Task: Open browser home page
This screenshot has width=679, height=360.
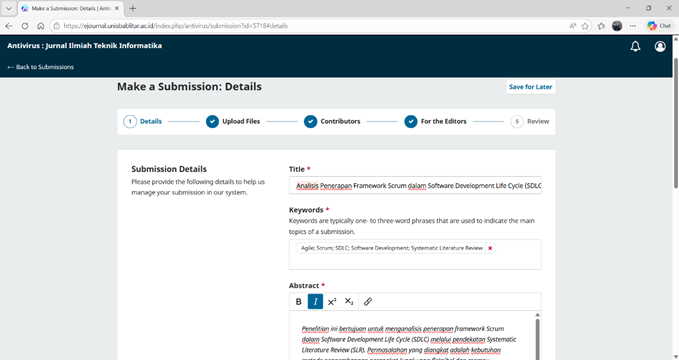Action: [x=40, y=26]
